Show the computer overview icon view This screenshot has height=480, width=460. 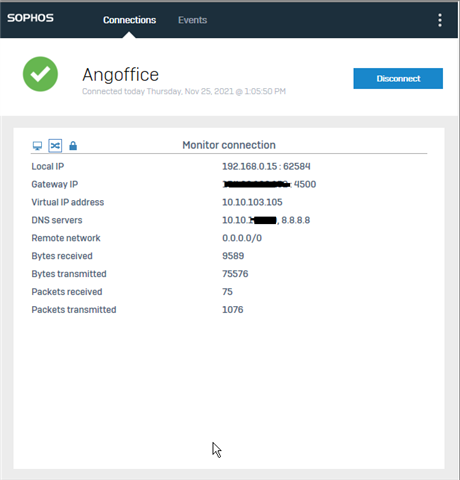(37, 146)
